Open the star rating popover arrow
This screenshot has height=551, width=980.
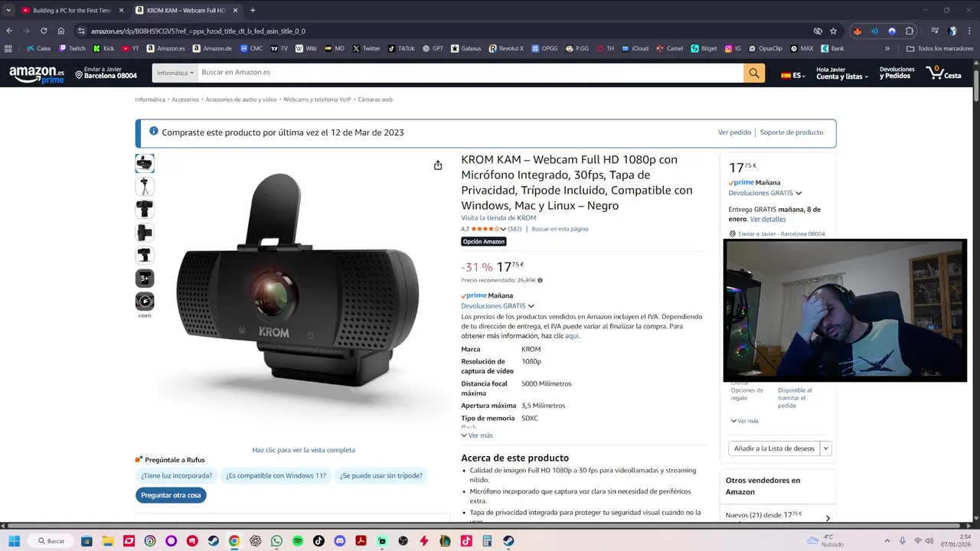click(x=503, y=229)
